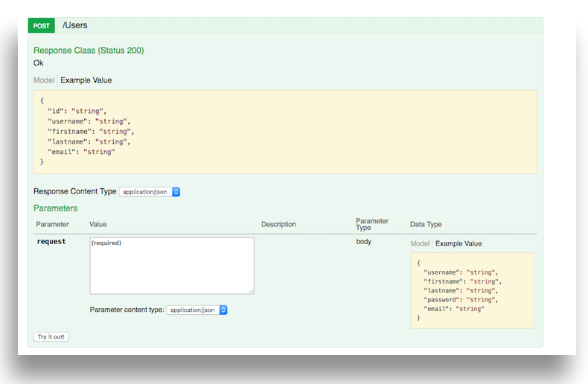Click the Parameter content type label
588x384 pixels.
[127, 310]
